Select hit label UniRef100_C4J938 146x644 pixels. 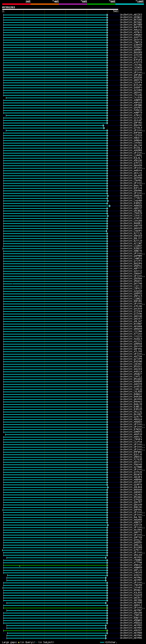point(131,98)
